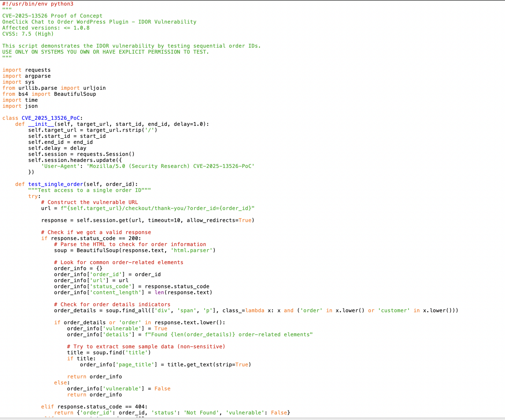Viewport: 505px width, 420px height.
Task: Click the elif response.status_code == 404 line
Action: pyautogui.click(x=94, y=406)
